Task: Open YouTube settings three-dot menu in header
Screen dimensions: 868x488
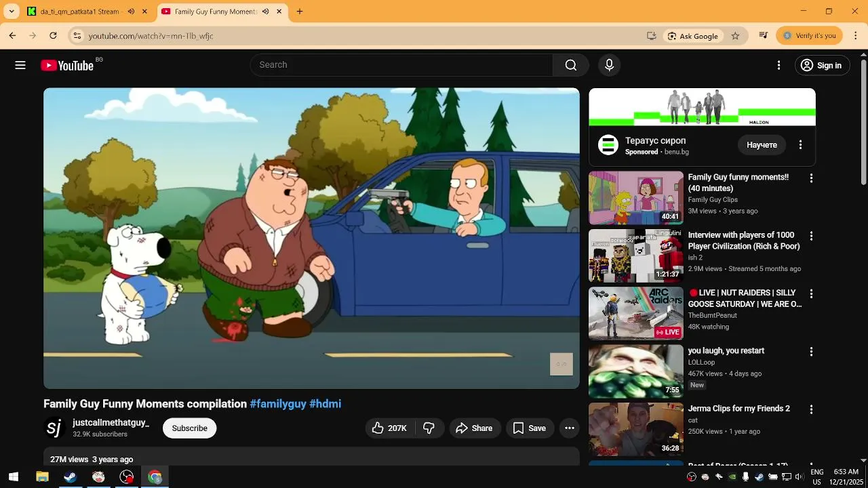Action: tap(778, 65)
